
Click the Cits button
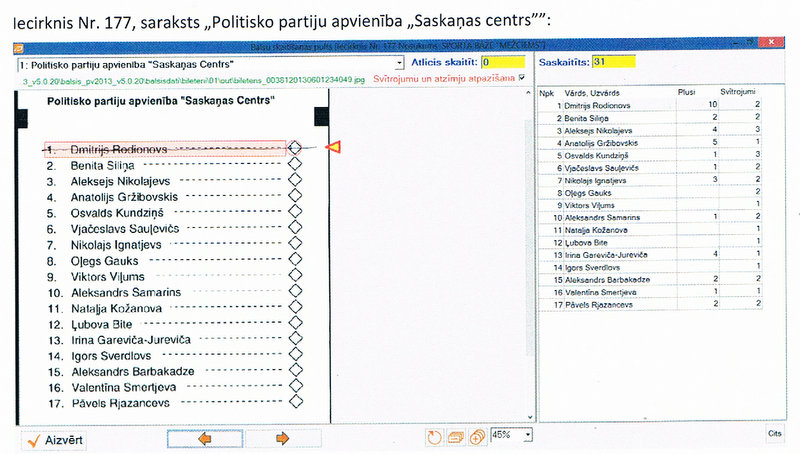tap(774, 433)
